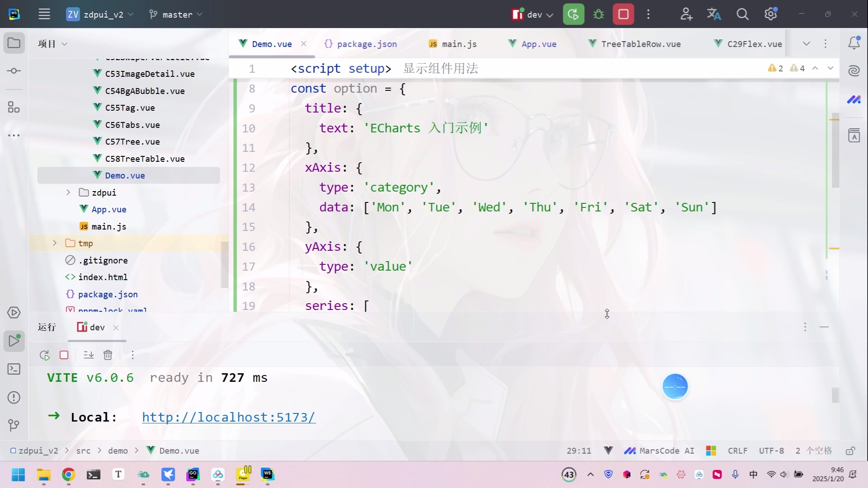Open the Terminal tool window
This screenshot has height=488, width=868.
point(14,369)
